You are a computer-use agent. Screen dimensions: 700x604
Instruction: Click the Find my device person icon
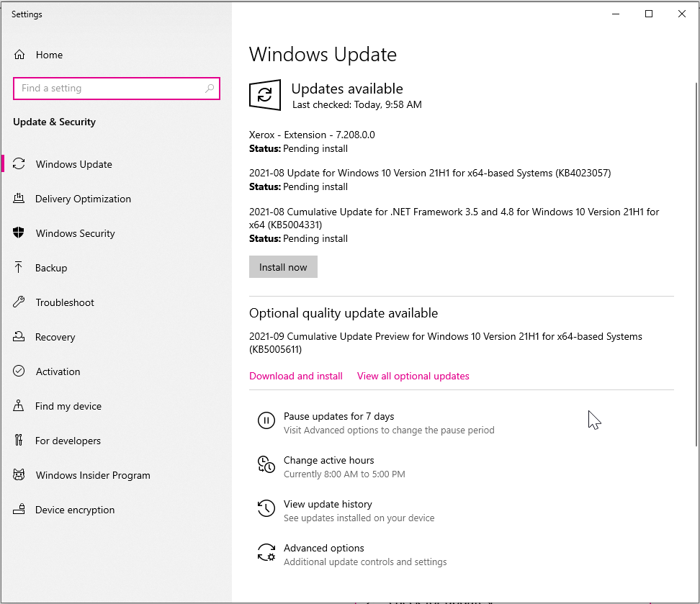[18, 405]
